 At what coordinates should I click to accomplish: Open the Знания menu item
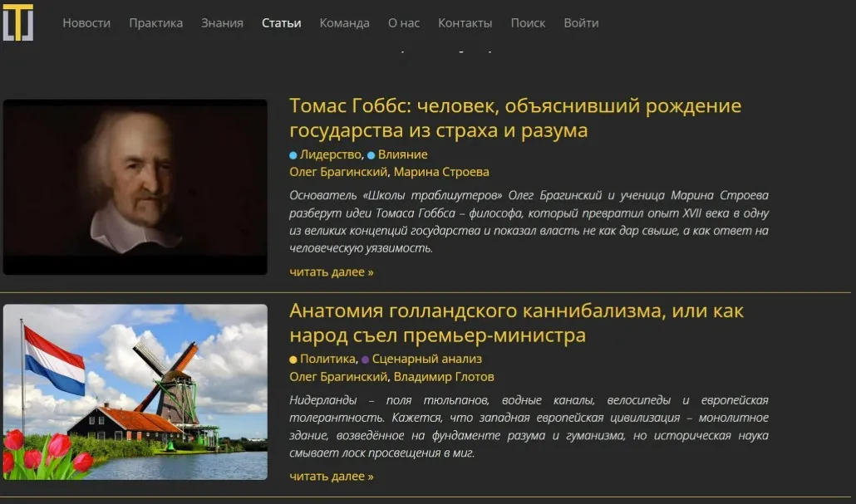click(222, 23)
